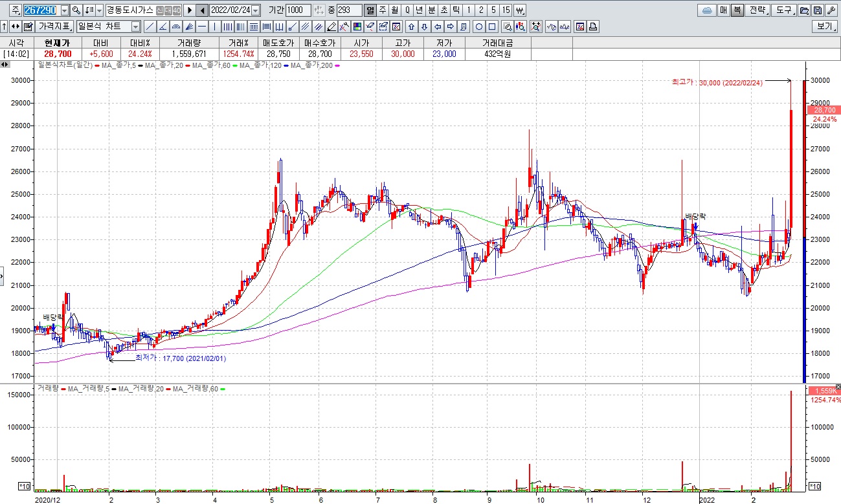Click the bar count field 293
841x504 pixels.
point(349,10)
